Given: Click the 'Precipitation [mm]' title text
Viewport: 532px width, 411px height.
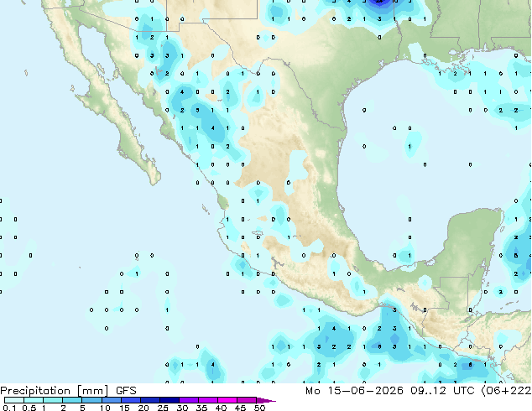Looking at the screenshot, I should coord(55,391).
